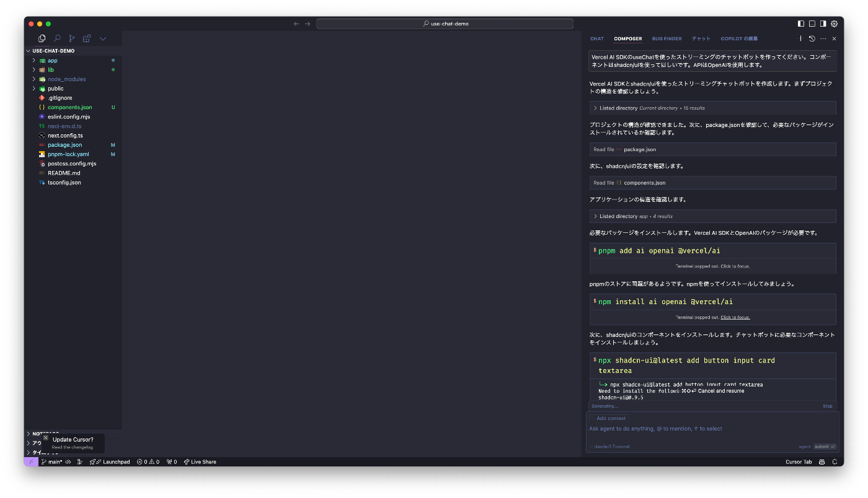
Task: Start a new composer with plus icon
Action: (x=800, y=38)
